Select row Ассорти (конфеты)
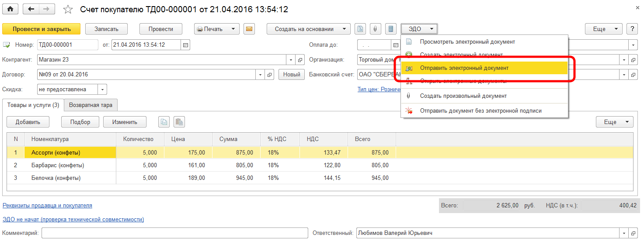The width and height of the screenshot is (644, 241). [320, 153]
